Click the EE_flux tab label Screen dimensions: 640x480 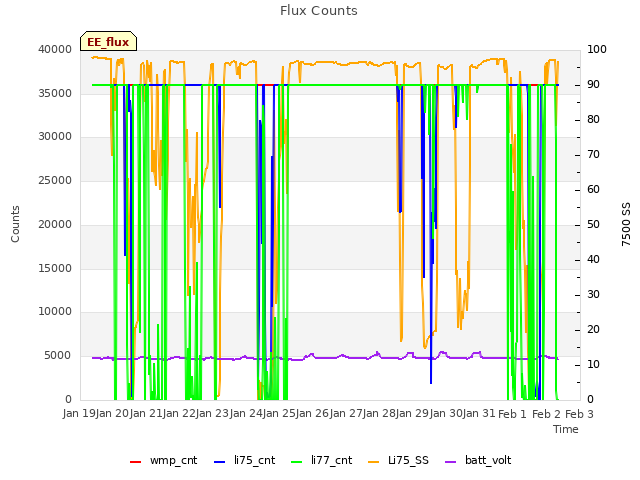coord(108,42)
